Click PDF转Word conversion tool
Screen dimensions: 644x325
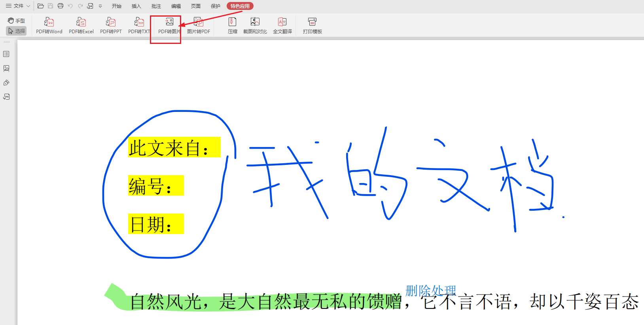click(49, 26)
